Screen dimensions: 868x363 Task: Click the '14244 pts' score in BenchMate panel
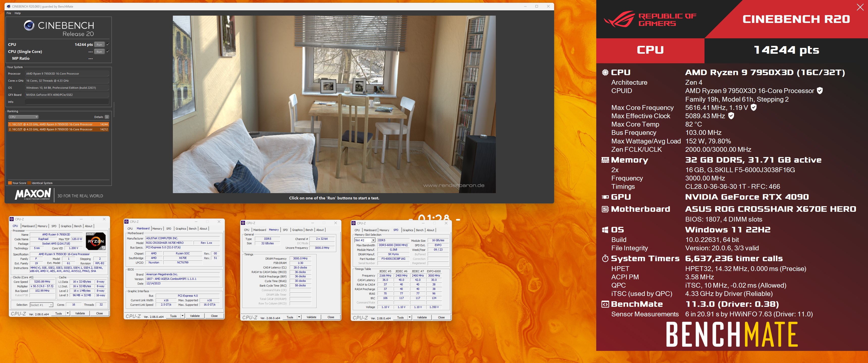(x=786, y=50)
